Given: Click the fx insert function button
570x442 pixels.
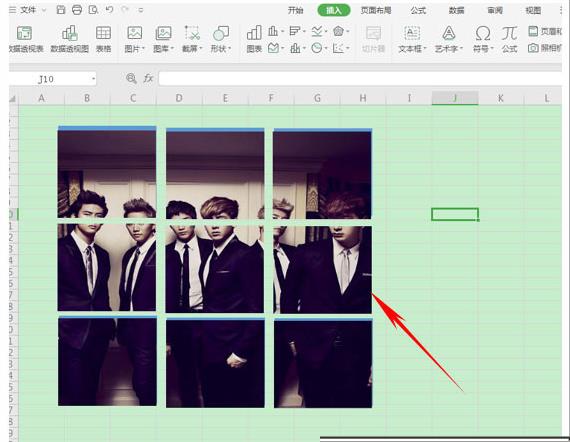Looking at the screenshot, I should pyautogui.click(x=148, y=78).
